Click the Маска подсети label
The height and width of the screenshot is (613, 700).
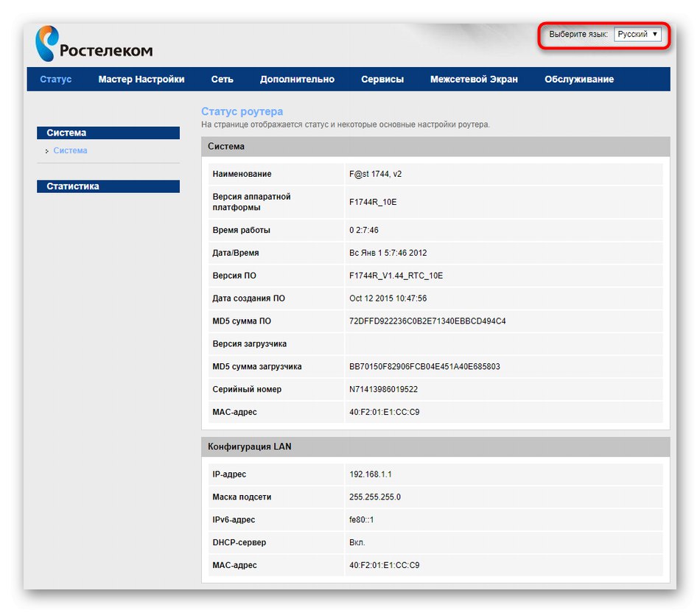click(242, 497)
